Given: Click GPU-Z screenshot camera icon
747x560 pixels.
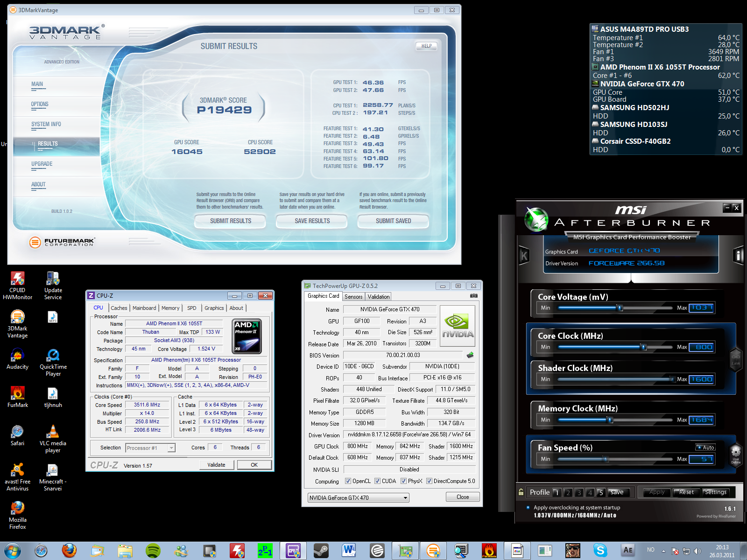Looking at the screenshot, I should pyautogui.click(x=474, y=296).
